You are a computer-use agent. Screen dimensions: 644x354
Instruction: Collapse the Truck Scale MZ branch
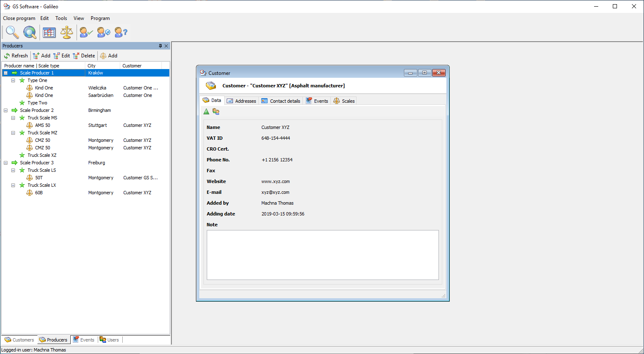click(x=13, y=133)
